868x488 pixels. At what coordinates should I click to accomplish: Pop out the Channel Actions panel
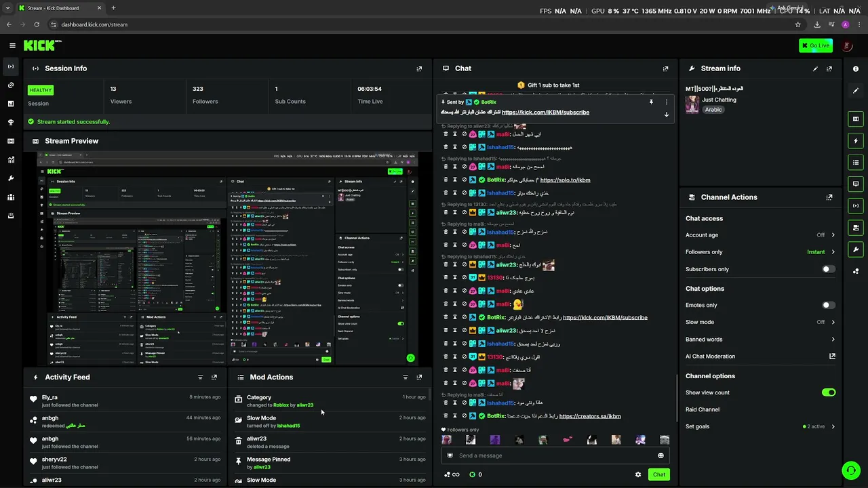829,197
